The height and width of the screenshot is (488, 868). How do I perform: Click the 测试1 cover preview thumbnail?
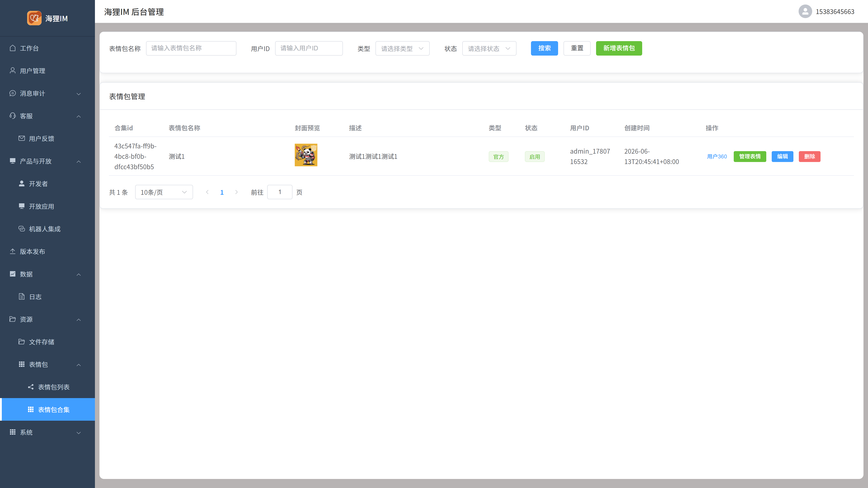coord(306,155)
